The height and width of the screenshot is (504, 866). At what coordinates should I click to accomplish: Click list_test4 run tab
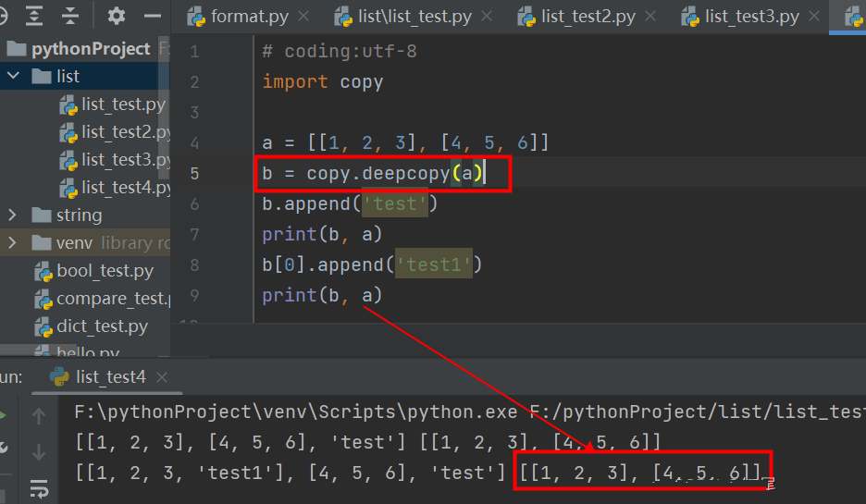[110, 377]
